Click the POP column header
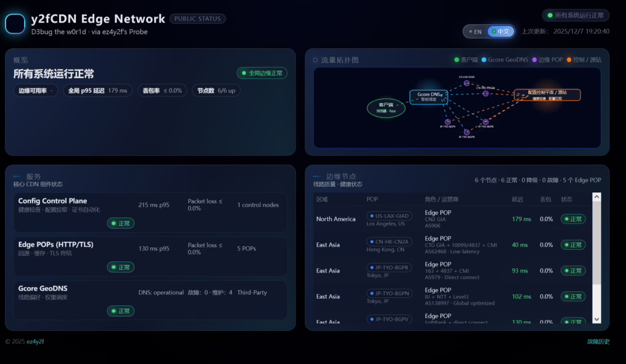The width and height of the screenshot is (626, 364). 372,199
